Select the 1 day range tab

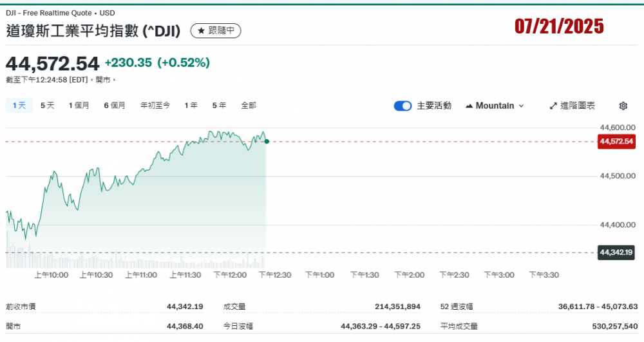[x=19, y=105]
